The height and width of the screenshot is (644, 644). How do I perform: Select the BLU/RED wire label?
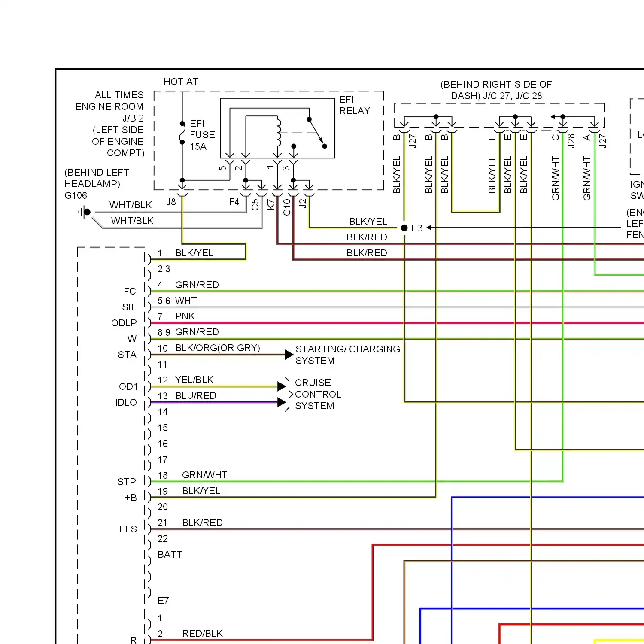click(x=196, y=395)
